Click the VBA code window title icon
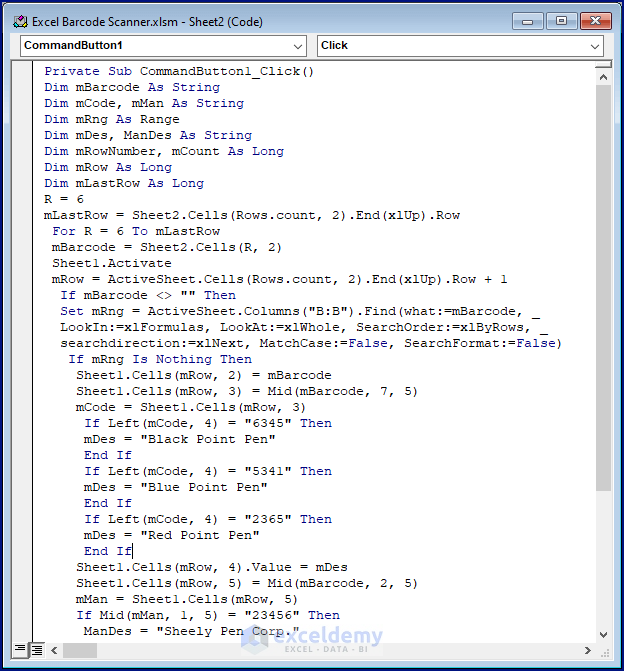This screenshot has width=624, height=671. 20,21
